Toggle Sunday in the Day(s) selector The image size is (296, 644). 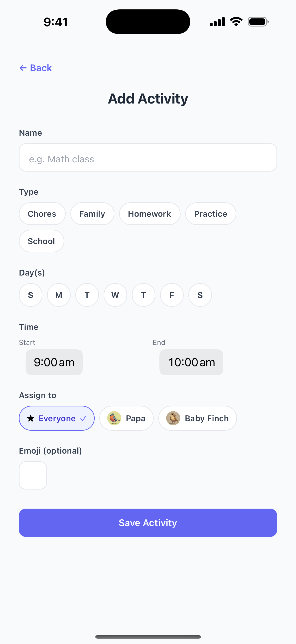pos(30,295)
